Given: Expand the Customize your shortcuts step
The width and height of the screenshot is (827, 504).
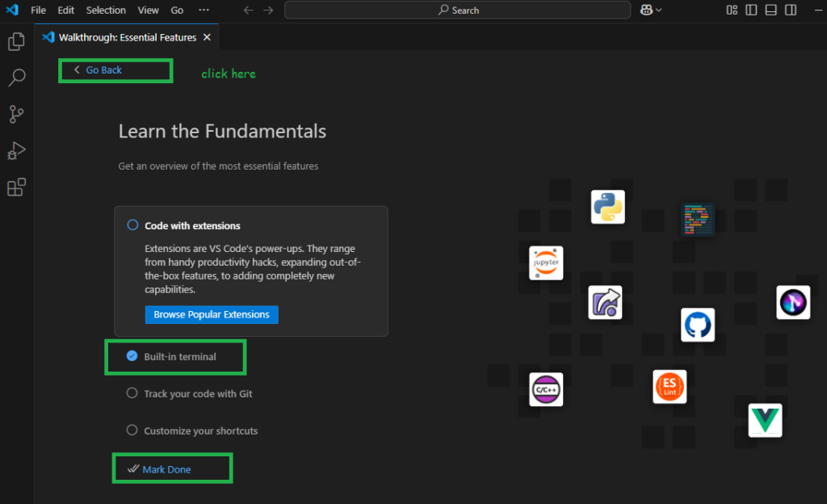Looking at the screenshot, I should click(x=200, y=430).
